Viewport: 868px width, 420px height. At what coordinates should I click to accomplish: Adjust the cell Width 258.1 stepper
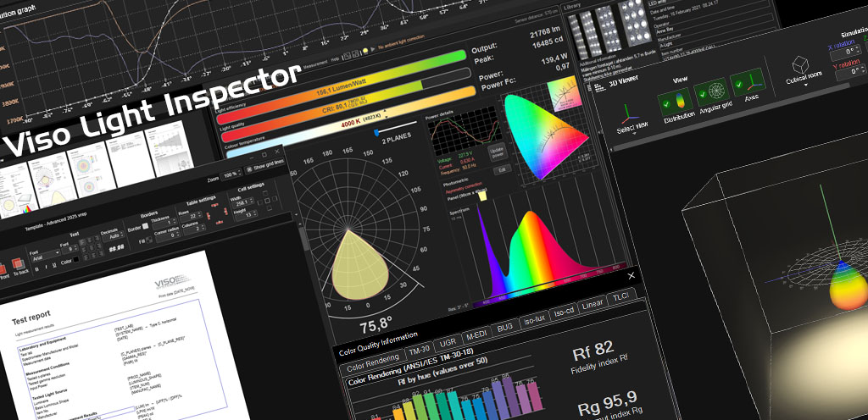click(243, 202)
